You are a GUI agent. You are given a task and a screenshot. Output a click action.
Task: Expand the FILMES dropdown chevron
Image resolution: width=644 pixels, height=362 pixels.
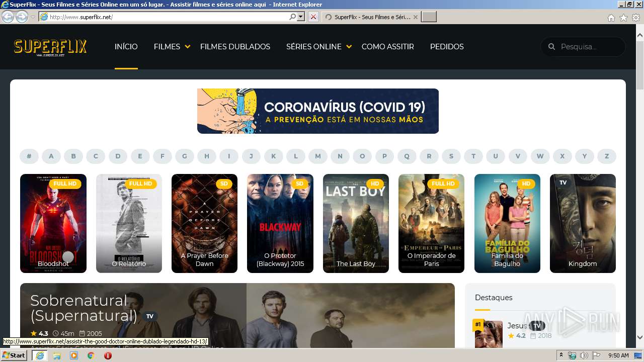pyautogui.click(x=188, y=47)
